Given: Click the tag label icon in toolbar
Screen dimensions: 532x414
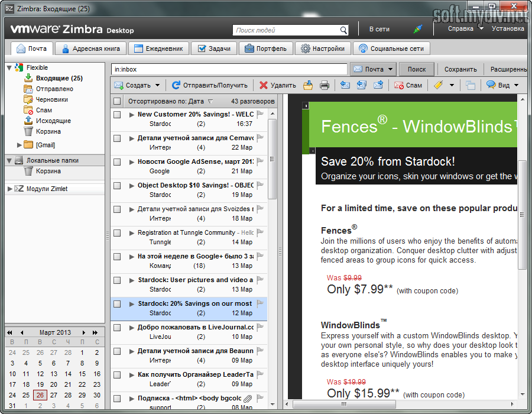Looking at the screenshot, I should [x=439, y=85].
